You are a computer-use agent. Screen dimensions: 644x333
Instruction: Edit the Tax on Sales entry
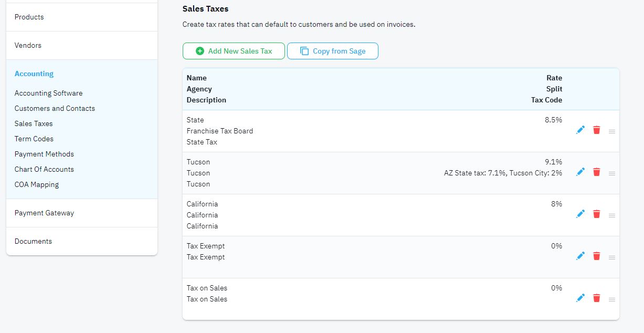coord(580,298)
